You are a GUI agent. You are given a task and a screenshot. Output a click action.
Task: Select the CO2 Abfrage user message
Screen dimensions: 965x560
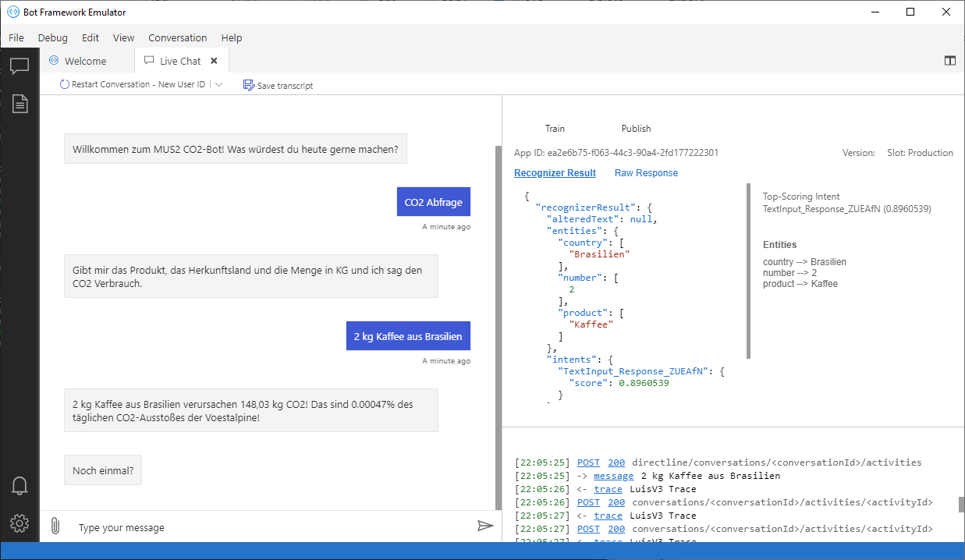pos(433,202)
